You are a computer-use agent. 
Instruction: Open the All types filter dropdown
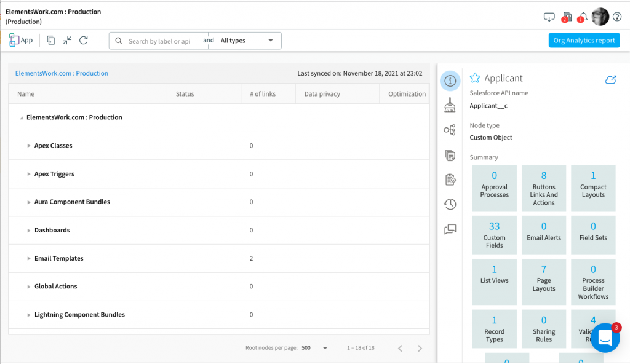pyautogui.click(x=247, y=41)
